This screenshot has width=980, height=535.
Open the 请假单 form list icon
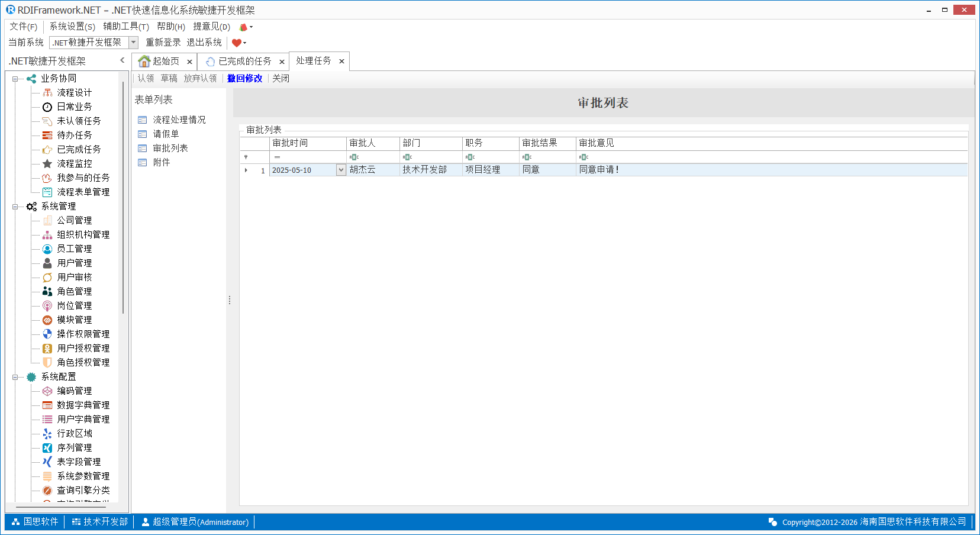[143, 134]
